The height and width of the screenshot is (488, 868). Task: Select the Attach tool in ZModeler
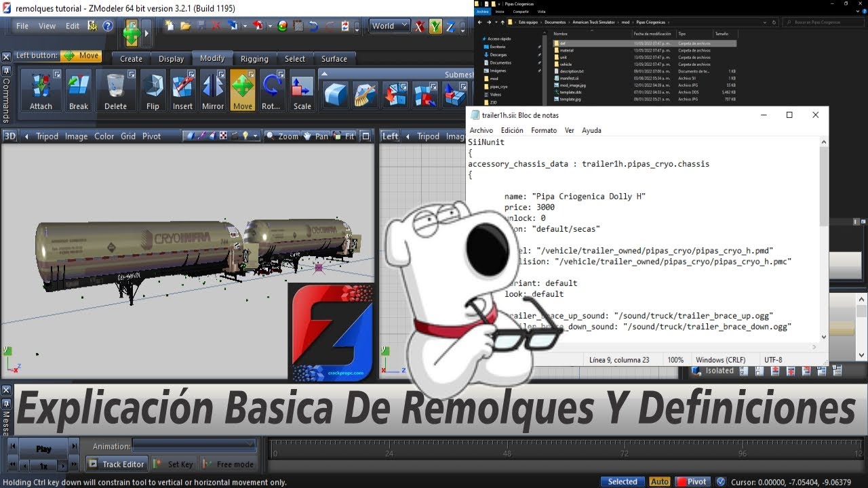[x=41, y=90]
